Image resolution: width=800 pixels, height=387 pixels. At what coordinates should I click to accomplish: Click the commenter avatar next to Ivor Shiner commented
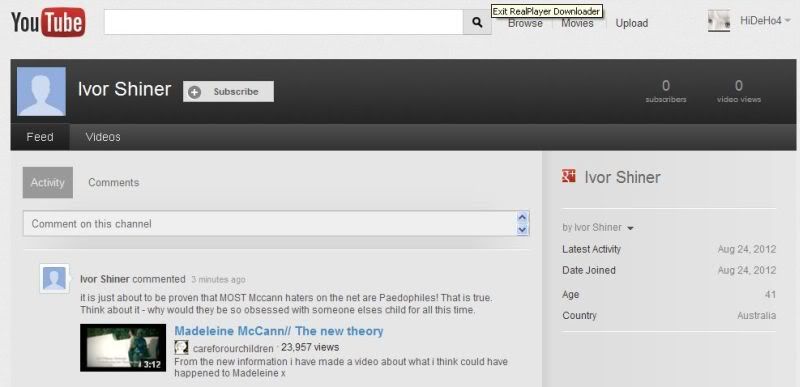pyautogui.click(x=54, y=278)
